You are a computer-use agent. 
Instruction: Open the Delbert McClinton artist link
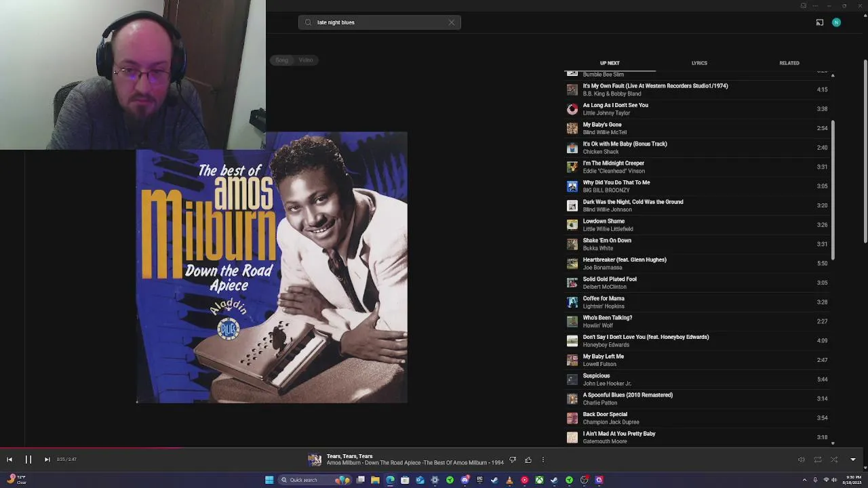605,287
